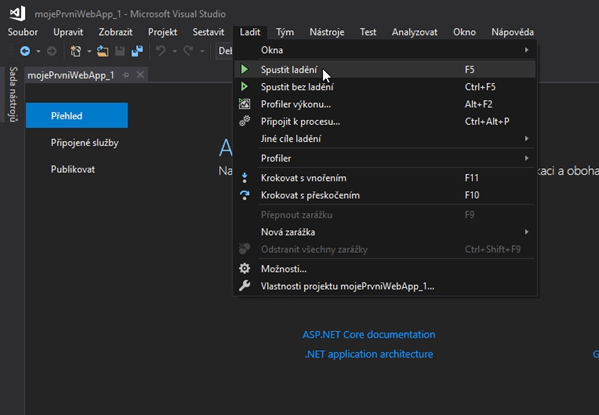
Task: Choose Připojit k procesu... entry
Action: click(x=385, y=121)
